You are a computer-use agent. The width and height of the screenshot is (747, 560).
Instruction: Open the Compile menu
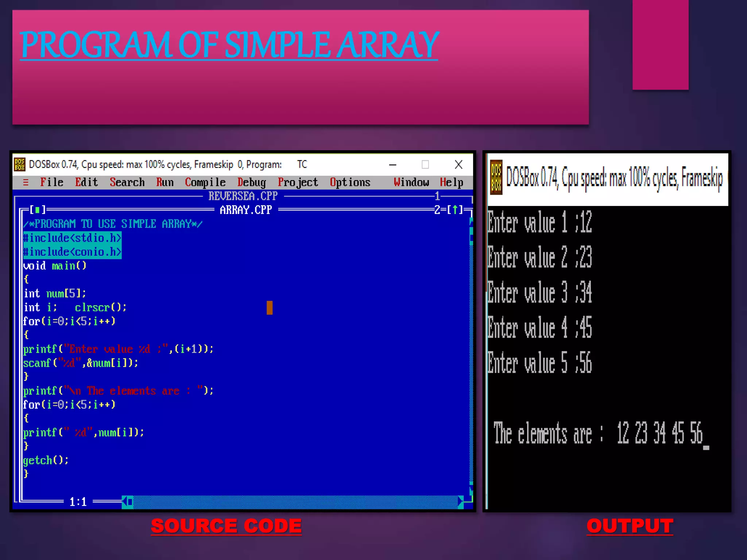205,182
